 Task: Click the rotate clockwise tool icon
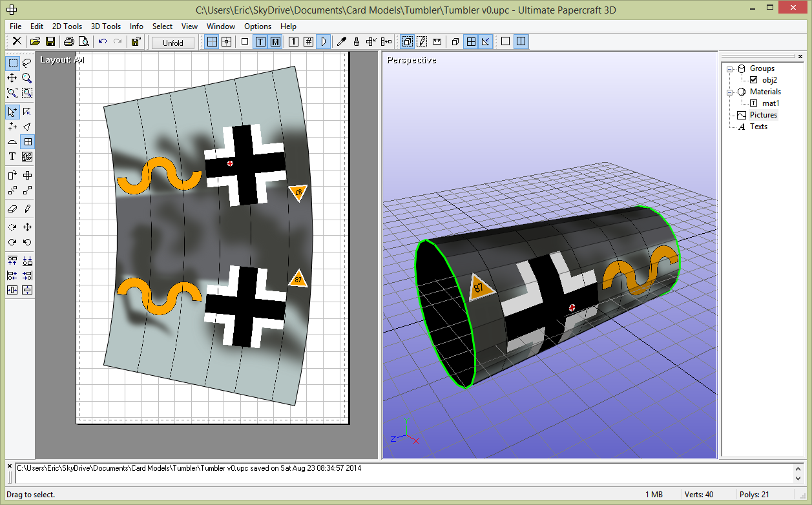point(12,242)
